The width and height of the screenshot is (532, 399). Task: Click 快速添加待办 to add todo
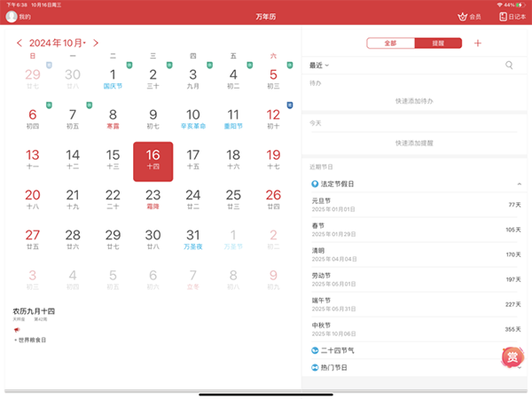click(414, 101)
